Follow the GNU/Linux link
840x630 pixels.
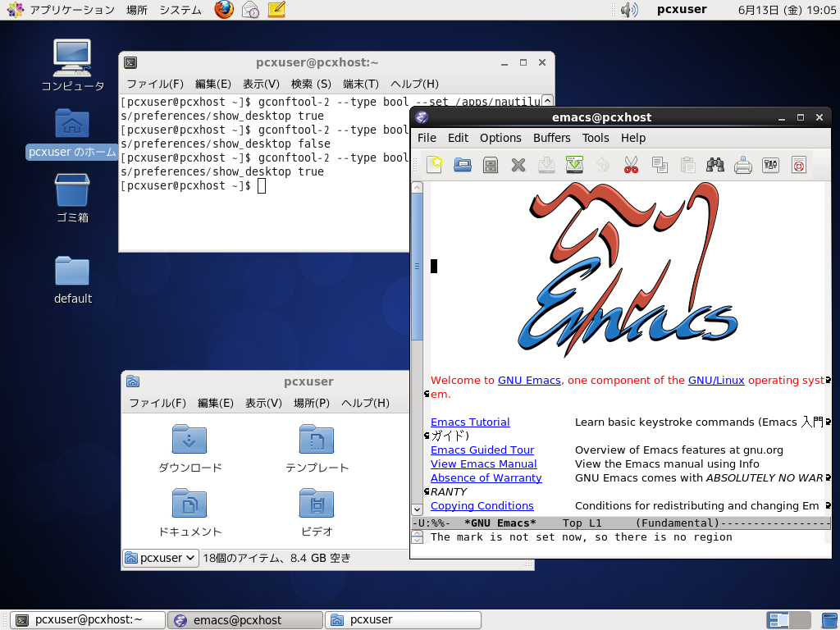click(716, 381)
